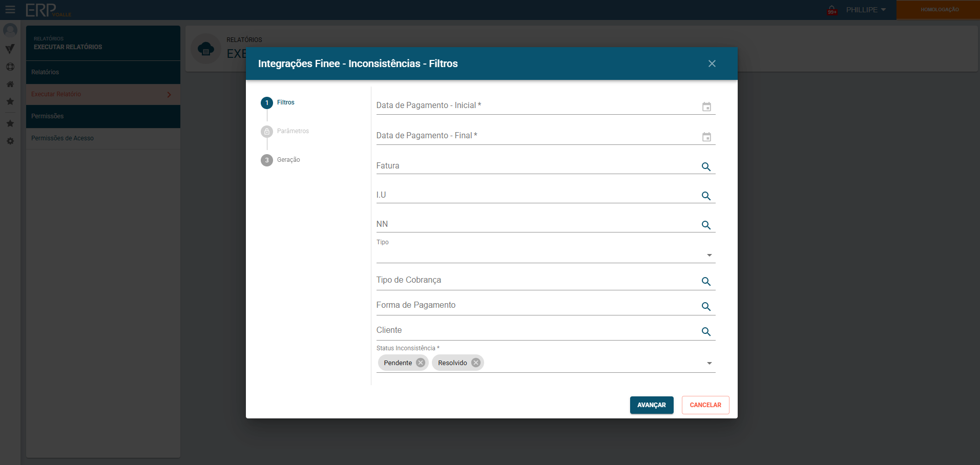Screen dimensions: 980x465
Task: Remove the Pendente status chip
Action: point(421,363)
